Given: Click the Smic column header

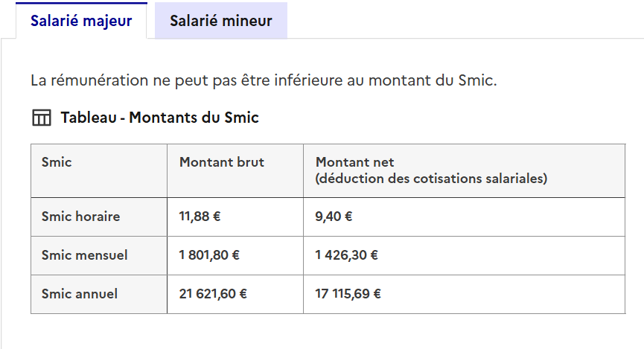Looking at the screenshot, I should (99, 171).
